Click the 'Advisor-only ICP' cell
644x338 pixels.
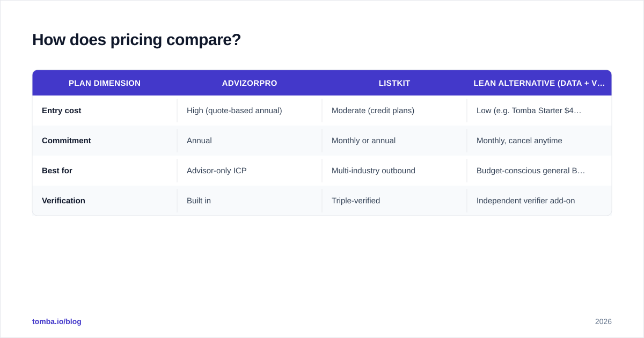pyautogui.click(x=250, y=171)
